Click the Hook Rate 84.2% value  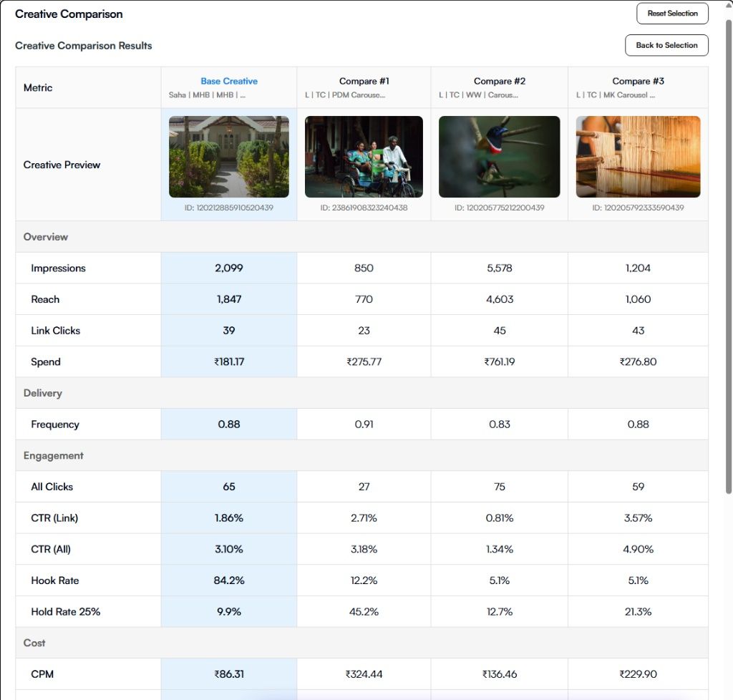(x=229, y=580)
